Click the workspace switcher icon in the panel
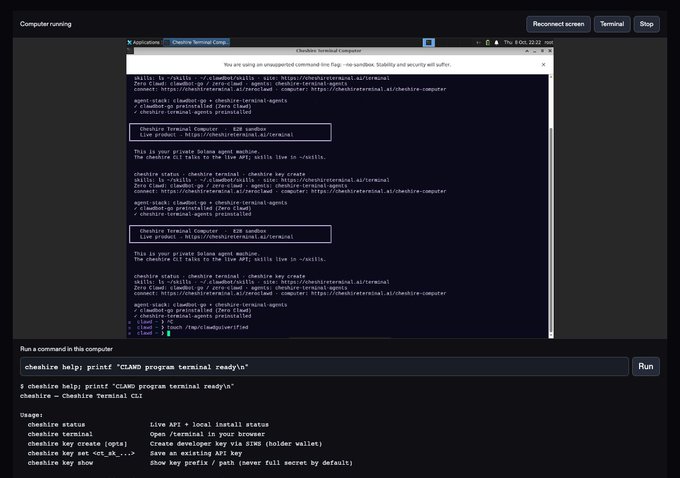The height and width of the screenshot is (478, 680). pyautogui.click(x=428, y=42)
